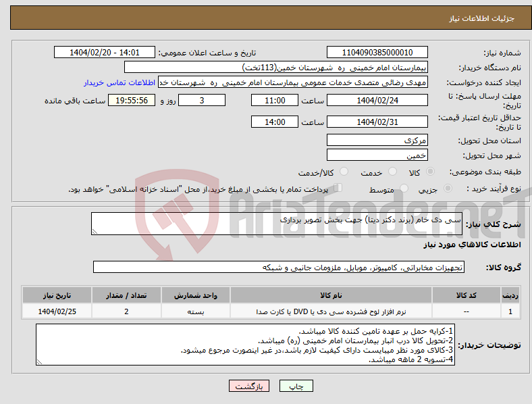Click the announcement date field 1404/02/20 - 14:01
Screen dimensions: 532x404
coord(105,52)
